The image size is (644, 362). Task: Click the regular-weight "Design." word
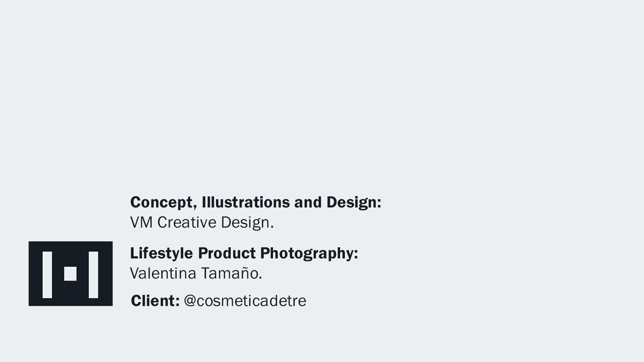247,222
